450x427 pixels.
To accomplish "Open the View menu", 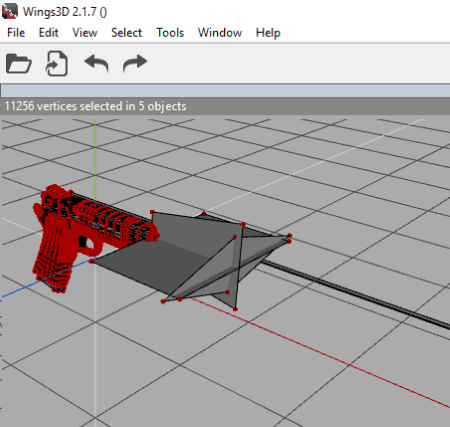I will pyautogui.click(x=85, y=33).
